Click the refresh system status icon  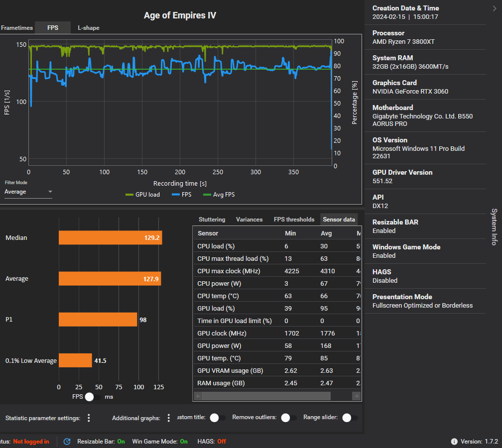[67, 442]
